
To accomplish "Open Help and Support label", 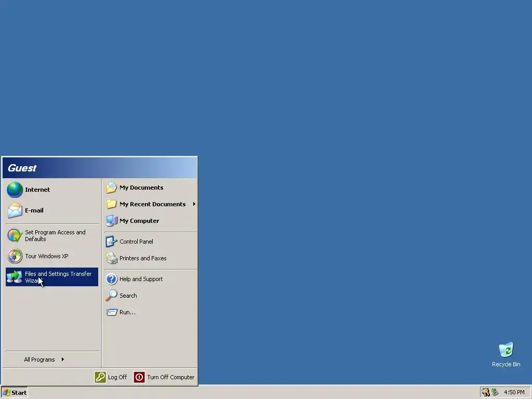I will pyautogui.click(x=141, y=279).
